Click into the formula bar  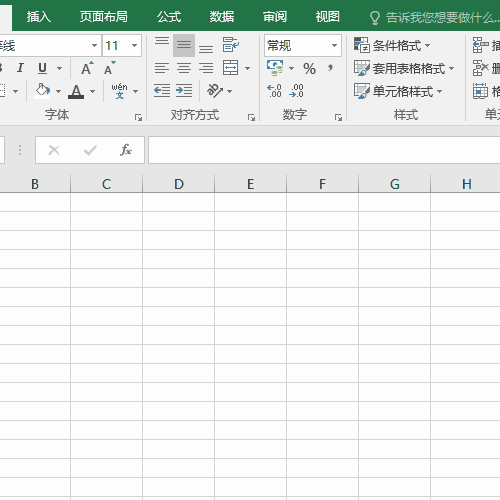[x=324, y=150]
